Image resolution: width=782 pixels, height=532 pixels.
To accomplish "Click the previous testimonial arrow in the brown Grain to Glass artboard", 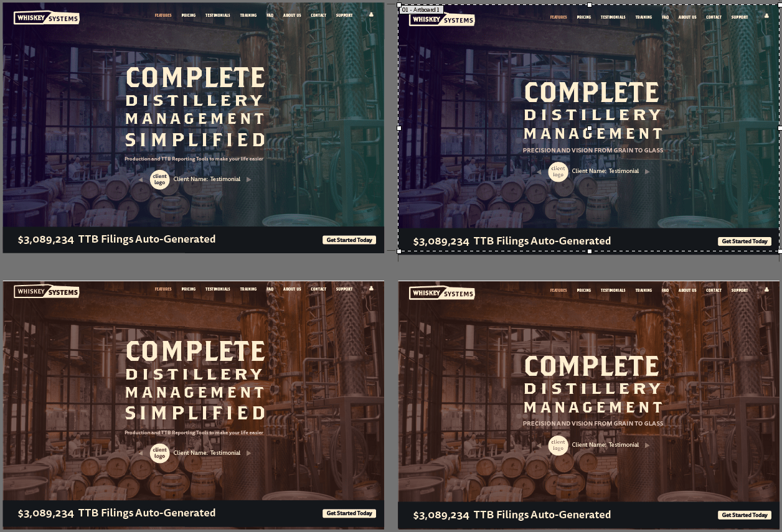I will (x=539, y=445).
